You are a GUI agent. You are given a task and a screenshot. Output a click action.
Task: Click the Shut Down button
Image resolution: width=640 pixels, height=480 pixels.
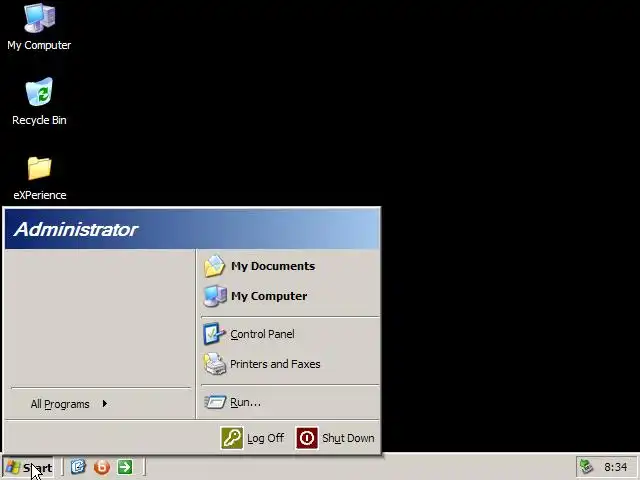click(x=336, y=438)
